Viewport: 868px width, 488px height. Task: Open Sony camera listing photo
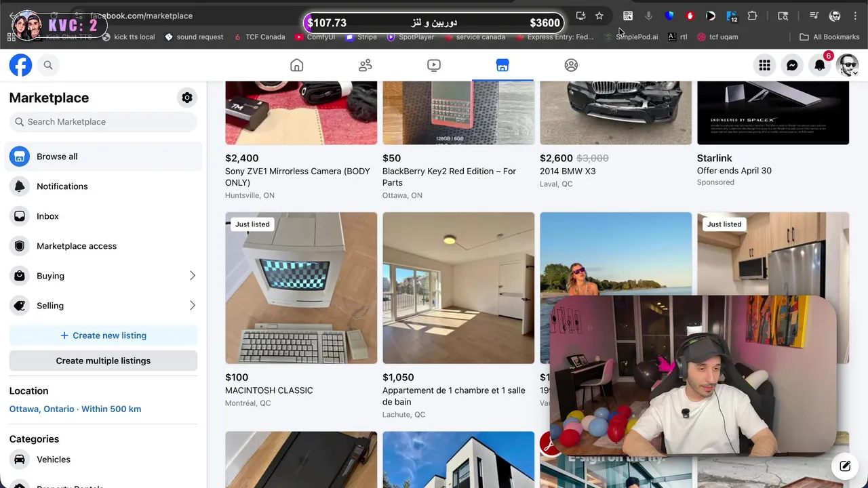(301, 113)
